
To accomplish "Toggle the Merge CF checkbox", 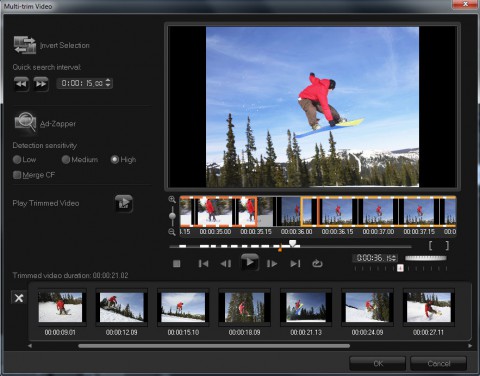I will (x=17, y=175).
